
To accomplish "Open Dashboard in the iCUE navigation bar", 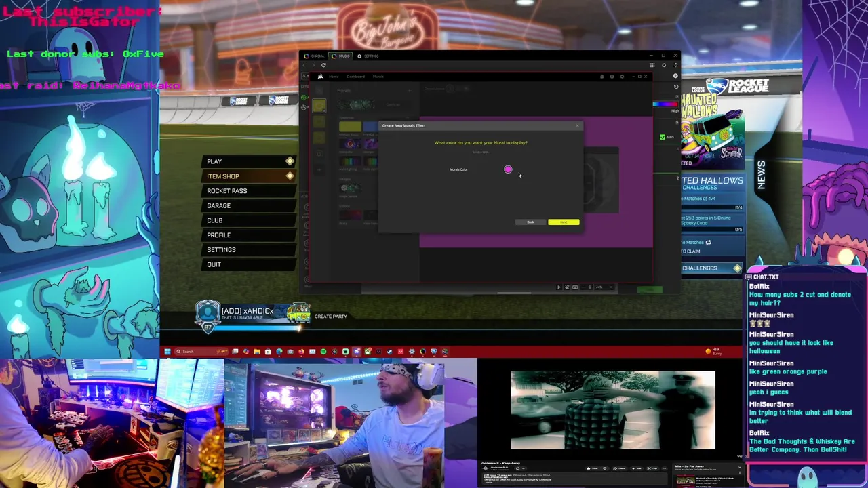I will pyautogui.click(x=355, y=77).
